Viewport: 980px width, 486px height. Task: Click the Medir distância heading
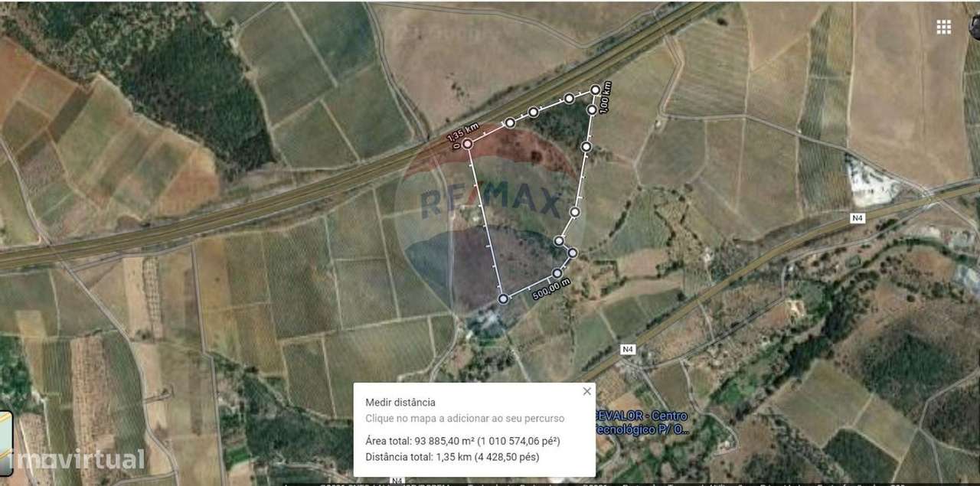pos(400,402)
